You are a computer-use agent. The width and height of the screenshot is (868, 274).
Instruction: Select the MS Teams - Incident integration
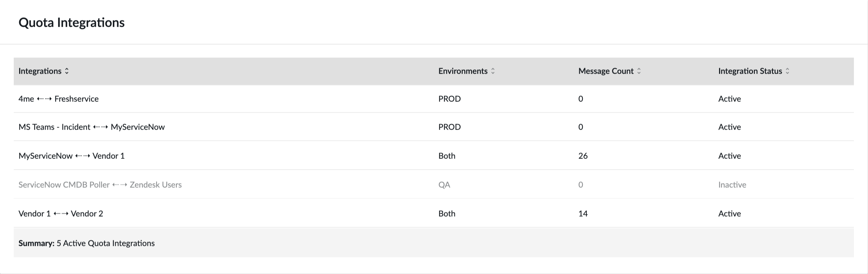tap(434, 127)
